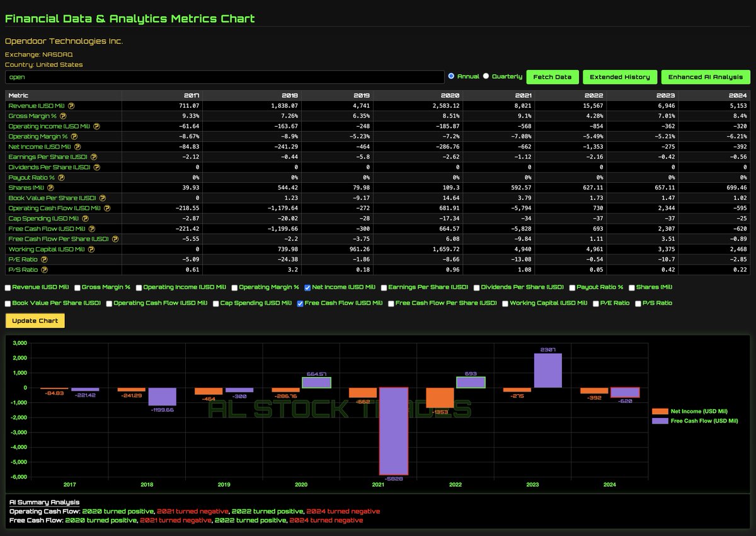Select the 2021 free cash flow bar -5828
Screen dimensions: 756x536
coord(394,431)
